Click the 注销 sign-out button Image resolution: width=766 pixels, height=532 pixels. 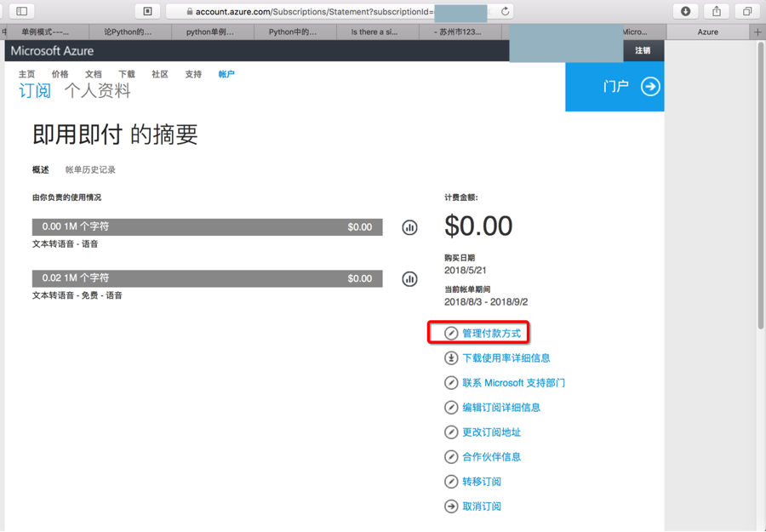click(x=643, y=50)
